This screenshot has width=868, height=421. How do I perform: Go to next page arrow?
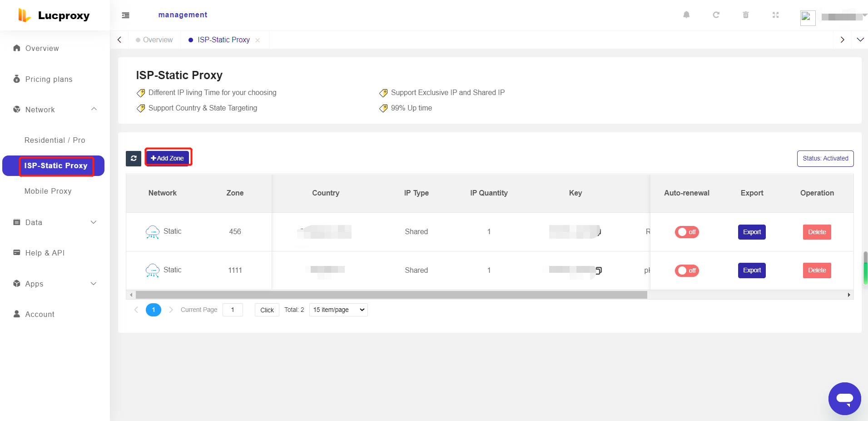click(171, 310)
